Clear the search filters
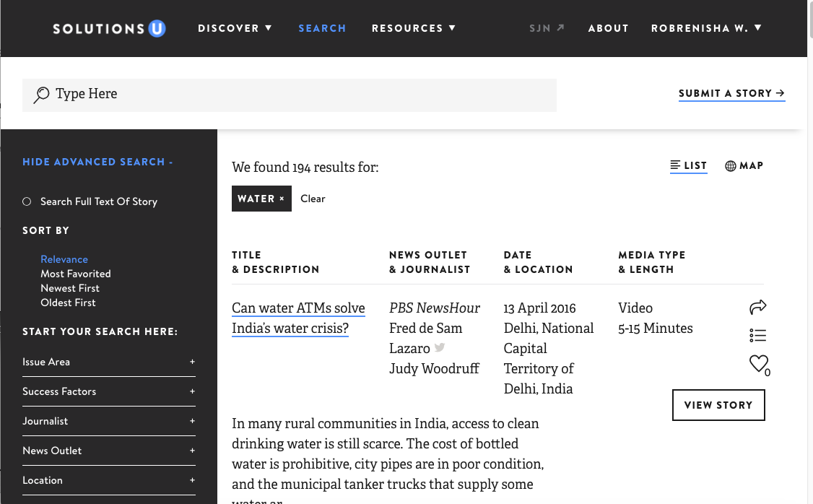Viewport: 813px width, 504px height. tap(313, 199)
